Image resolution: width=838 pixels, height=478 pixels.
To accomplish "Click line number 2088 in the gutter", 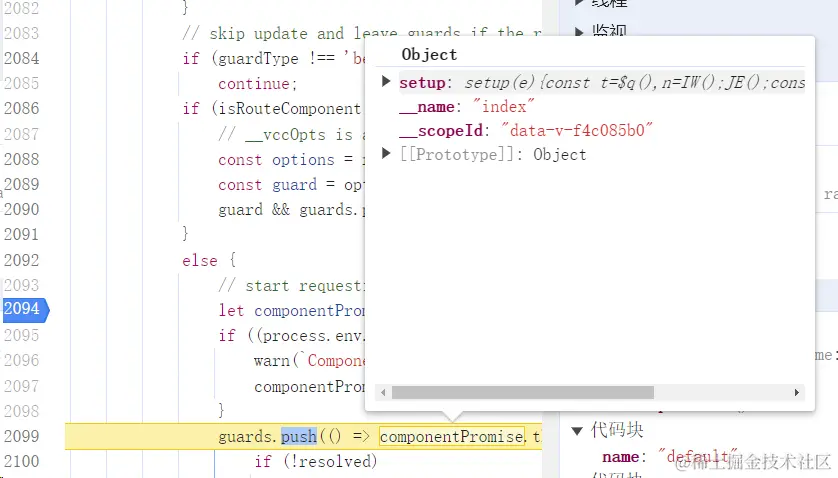I will pos(21,159).
